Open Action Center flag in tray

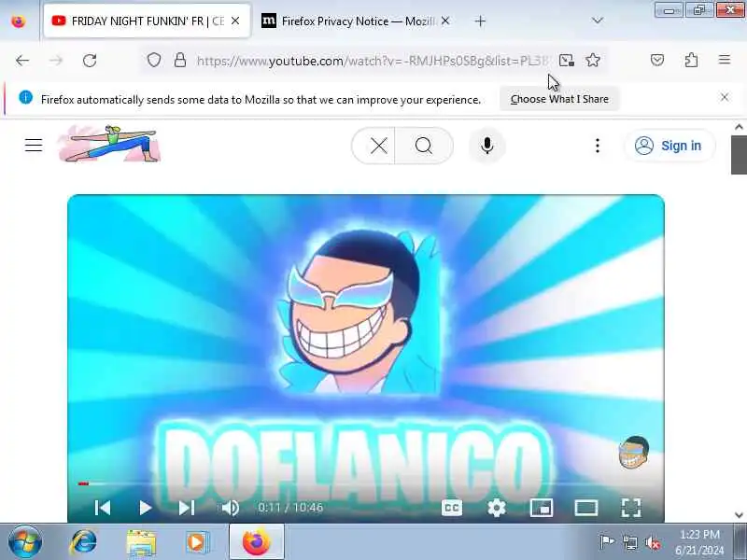click(x=606, y=542)
